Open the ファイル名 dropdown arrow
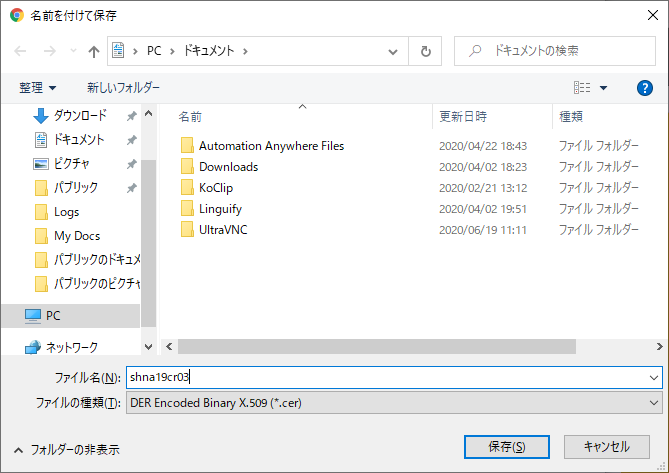Screen dimensions: 669x473 pos(654,377)
